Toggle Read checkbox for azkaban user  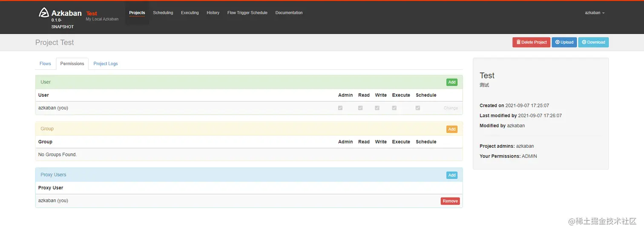tap(360, 108)
